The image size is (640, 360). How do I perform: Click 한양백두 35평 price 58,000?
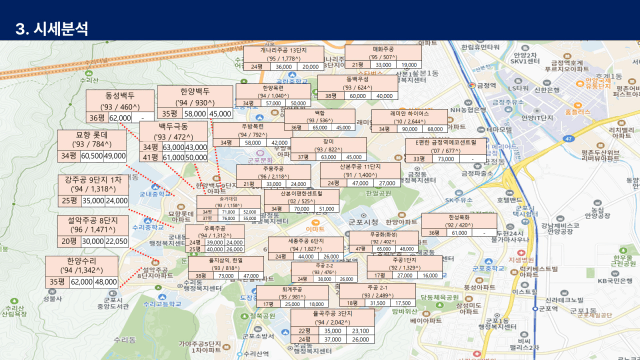pos(195,114)
